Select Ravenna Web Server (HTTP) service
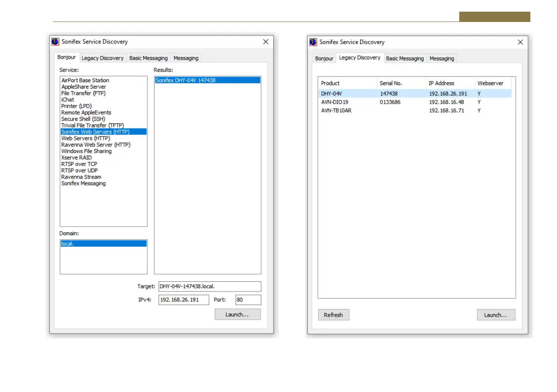The width and height of the screenshot is (557, 392). (95, 145)
